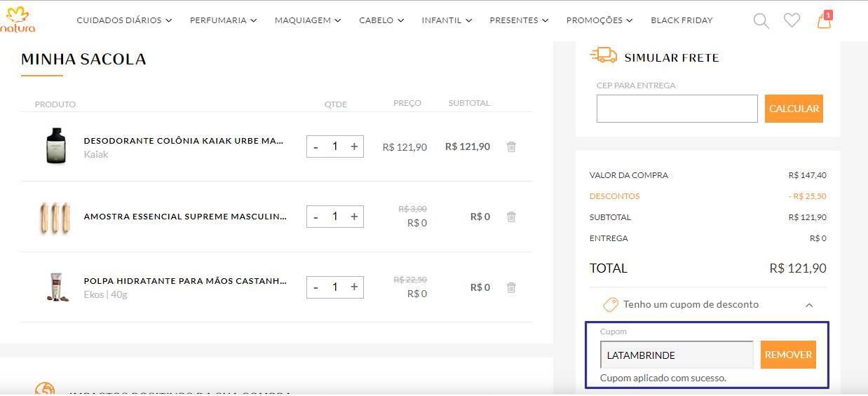Image resolution: width=868 pixels, height=396 pixels.
Task: Click 'Cupom aplicado com sucesso.' message
Action: (x=663, y=378)
